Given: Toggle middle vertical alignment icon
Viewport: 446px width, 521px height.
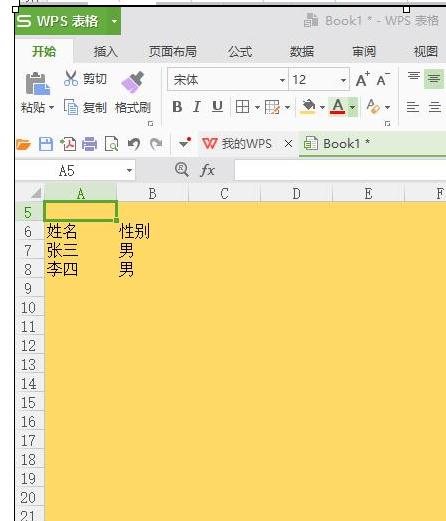Looking at the screenshot, I should (x=434, y=79).
